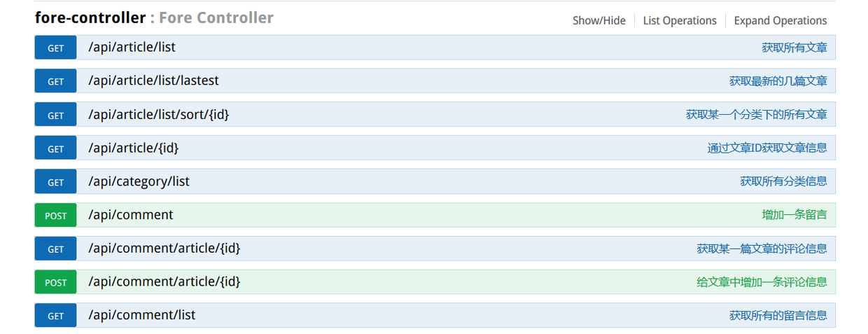Click POST badge for /api/comment/article/{id}
The image size is (868, 334).
pos(56,282)
